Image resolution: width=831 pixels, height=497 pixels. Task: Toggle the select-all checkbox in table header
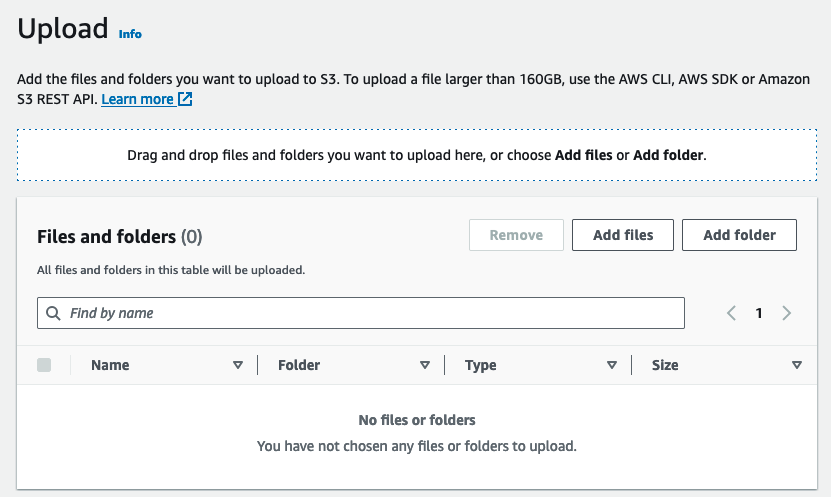tap(44, 365)
